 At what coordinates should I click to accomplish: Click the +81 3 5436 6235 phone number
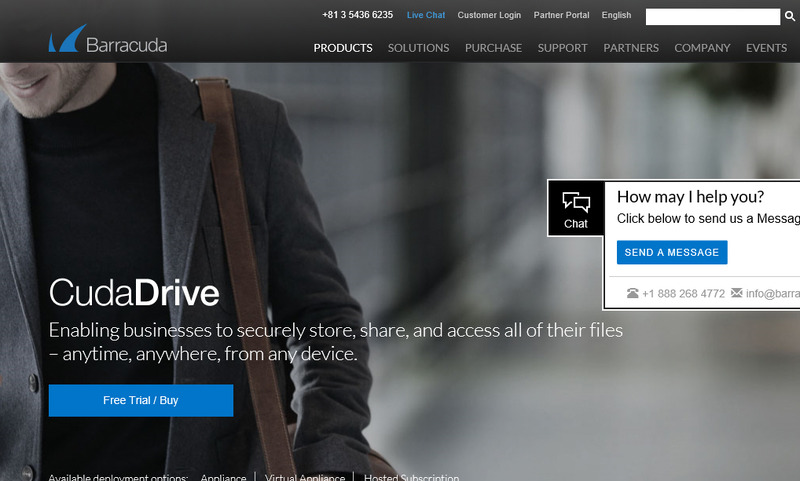pyautogui.click(x=357, y=15)
